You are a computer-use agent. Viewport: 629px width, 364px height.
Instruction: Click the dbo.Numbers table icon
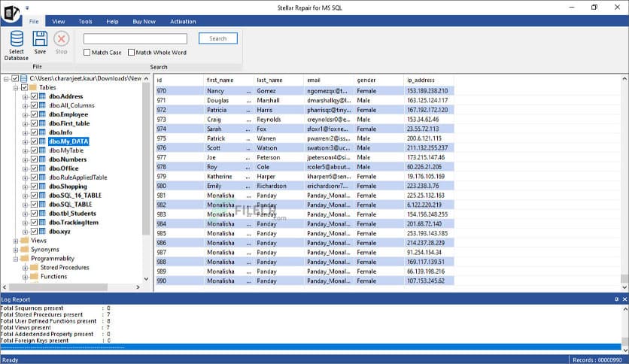42,159
